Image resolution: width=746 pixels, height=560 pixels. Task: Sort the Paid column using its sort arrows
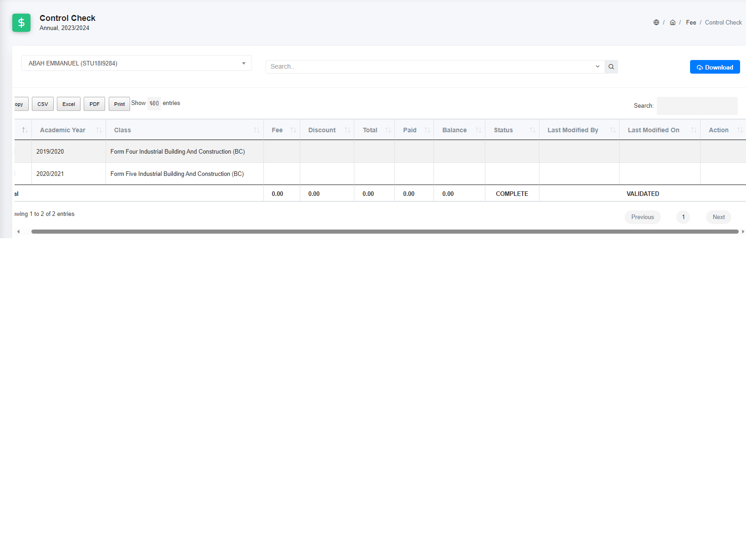coord(426,130)
